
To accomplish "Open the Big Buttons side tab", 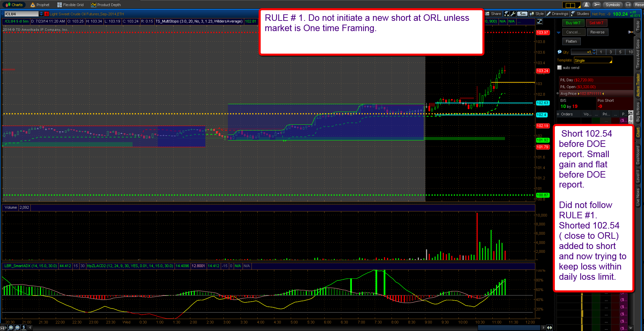I will (x=638, y=112).
